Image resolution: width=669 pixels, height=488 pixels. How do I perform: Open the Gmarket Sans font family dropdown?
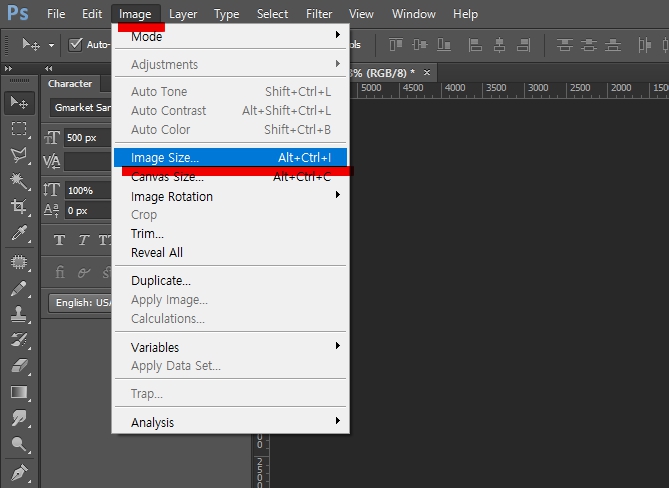pos(81,107)
